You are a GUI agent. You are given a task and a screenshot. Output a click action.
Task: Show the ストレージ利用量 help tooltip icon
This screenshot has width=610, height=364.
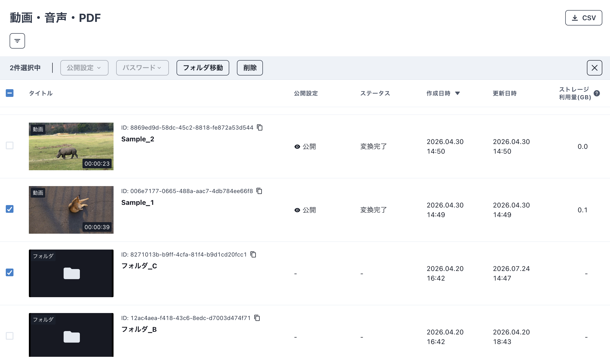597,93
